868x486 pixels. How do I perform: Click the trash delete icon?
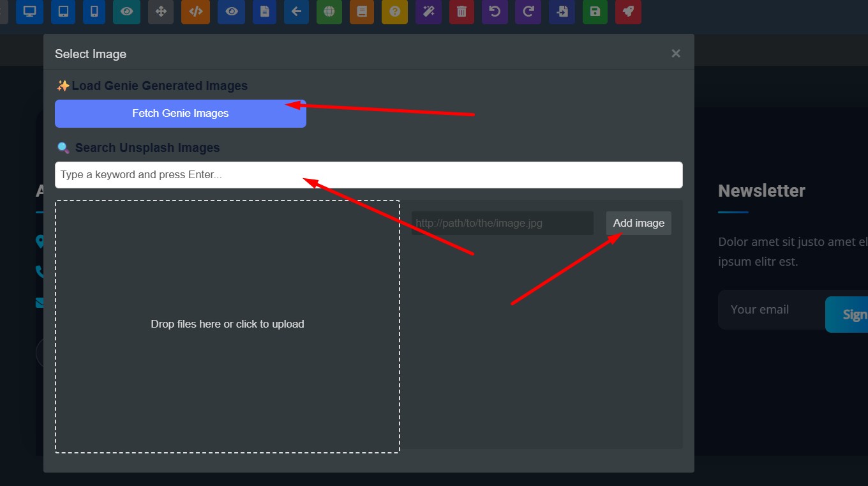[461, 12]
